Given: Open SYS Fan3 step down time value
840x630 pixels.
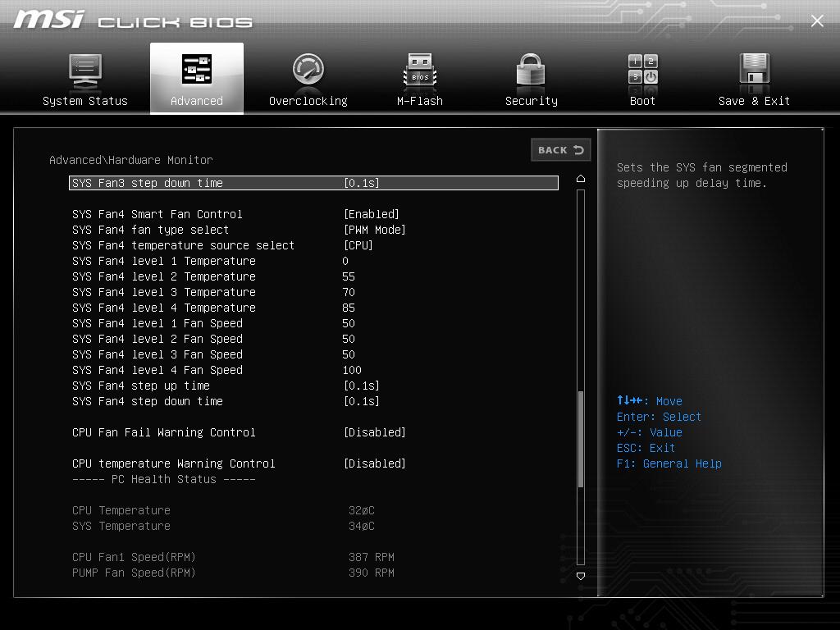Looking at the screenshot, I should [362, 183].
